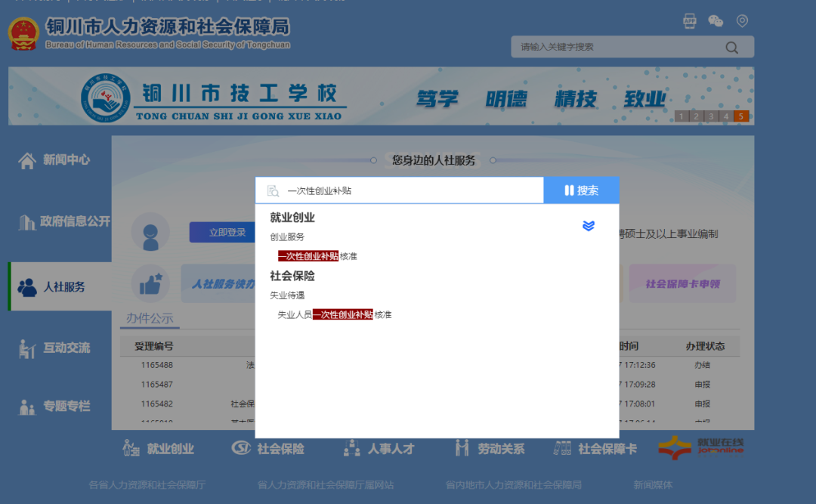Click the 就业创业 result heading
This screenshot has width=816, height=504.
(292, 218)
